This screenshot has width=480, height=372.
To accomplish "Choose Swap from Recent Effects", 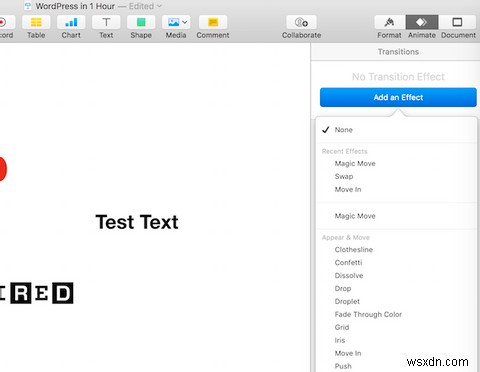I will [396, 176].
